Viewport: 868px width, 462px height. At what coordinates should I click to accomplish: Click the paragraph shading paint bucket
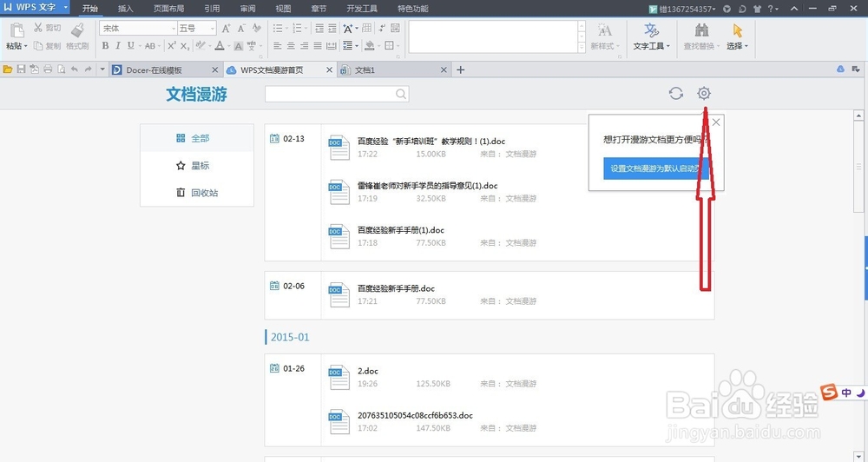click(x=370, y=46)
